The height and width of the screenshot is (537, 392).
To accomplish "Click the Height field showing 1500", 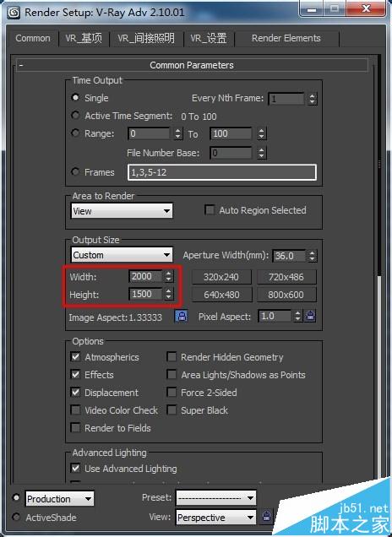I will 145,294.
